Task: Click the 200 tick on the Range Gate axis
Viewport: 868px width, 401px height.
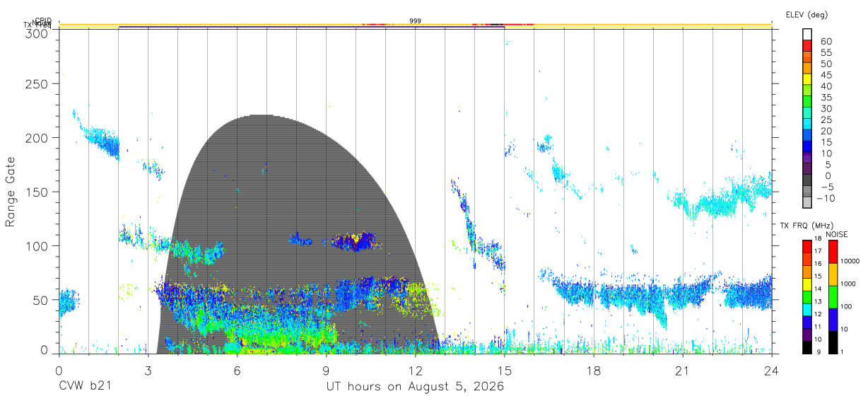Action: coord(37,137)
